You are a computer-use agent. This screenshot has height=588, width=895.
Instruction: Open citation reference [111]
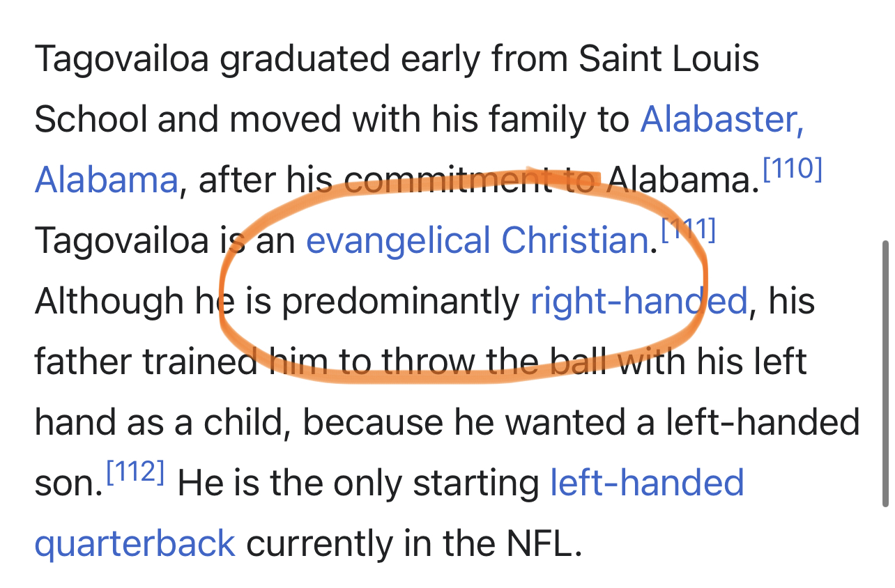[689, 231]
